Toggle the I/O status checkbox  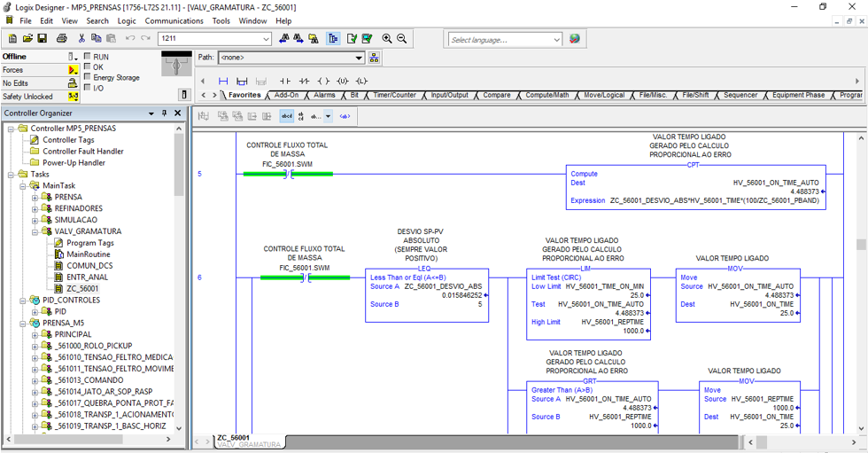[87, 88]
